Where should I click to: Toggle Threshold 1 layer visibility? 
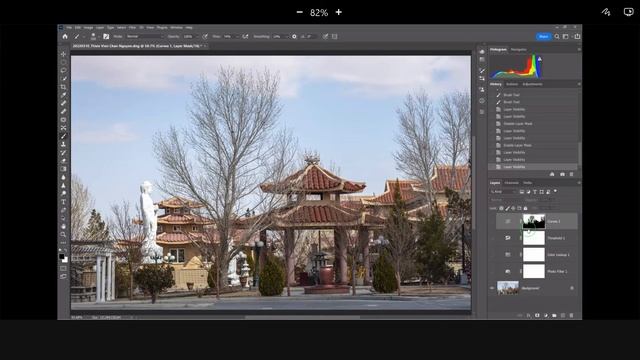click(x=492, y=238)
